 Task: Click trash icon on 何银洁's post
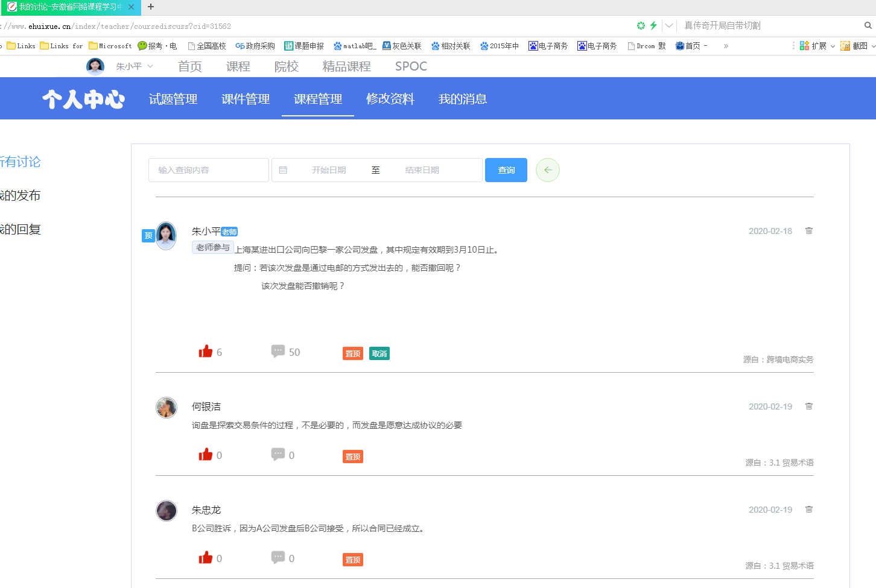[x=808, y=406]
